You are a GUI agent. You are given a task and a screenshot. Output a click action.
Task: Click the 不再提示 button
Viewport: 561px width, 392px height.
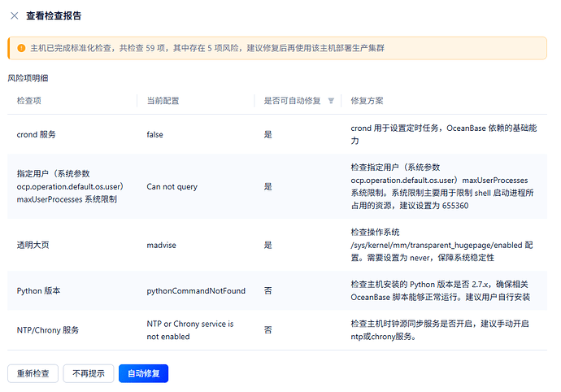(89, 373)
